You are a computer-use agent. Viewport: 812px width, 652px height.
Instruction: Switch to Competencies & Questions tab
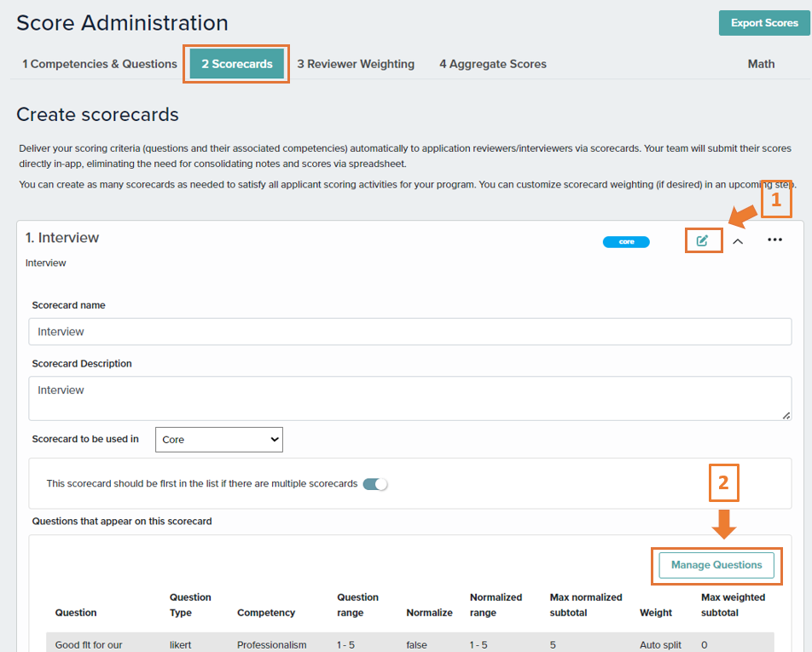click(100, 64)
